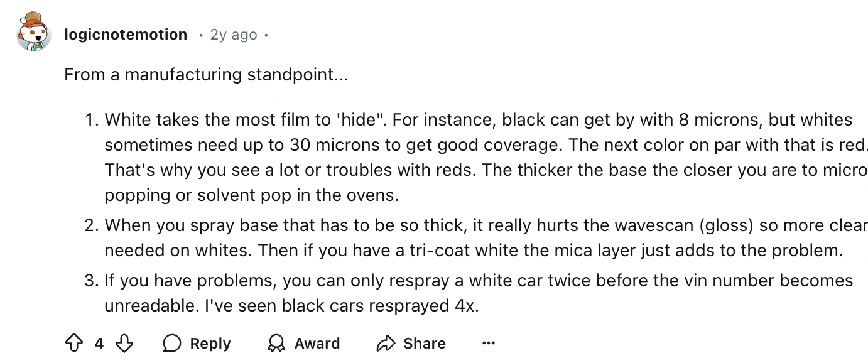Upvote the logicnotemotion comment

[x=74, y=344]
